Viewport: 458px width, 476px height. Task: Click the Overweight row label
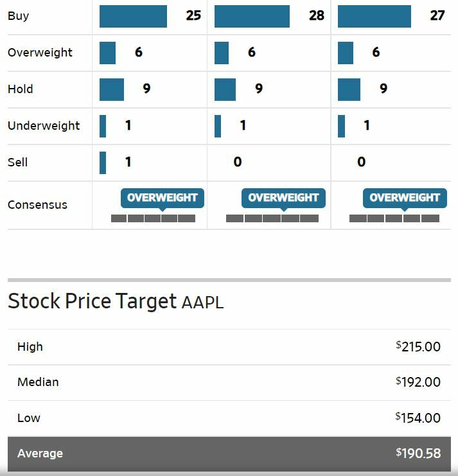[x=40, y=53]
